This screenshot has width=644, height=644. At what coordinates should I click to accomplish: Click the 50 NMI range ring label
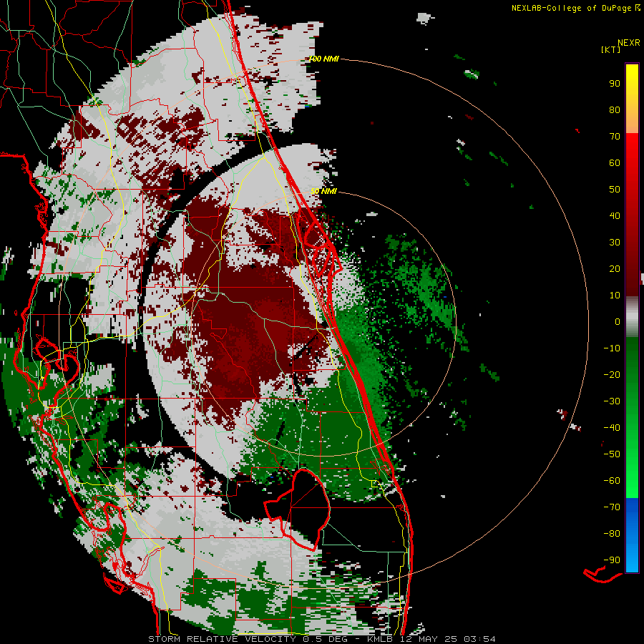coord(323,191)
